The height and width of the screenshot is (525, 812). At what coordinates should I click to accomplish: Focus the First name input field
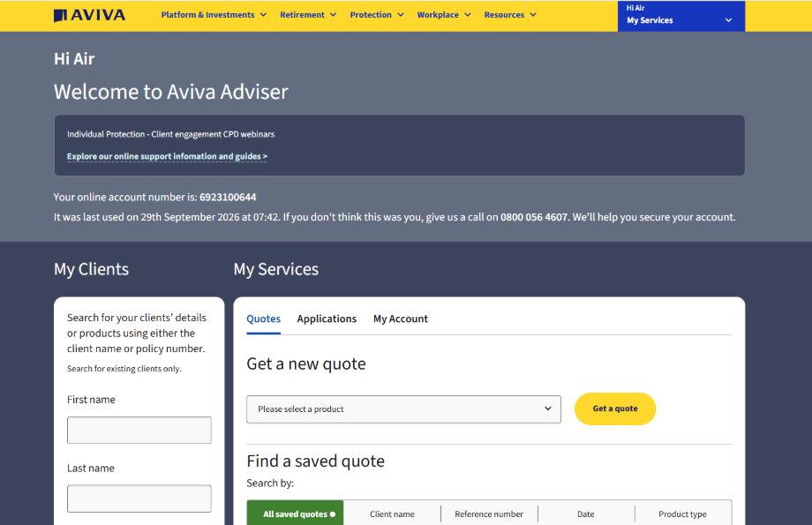pos(139,431)
